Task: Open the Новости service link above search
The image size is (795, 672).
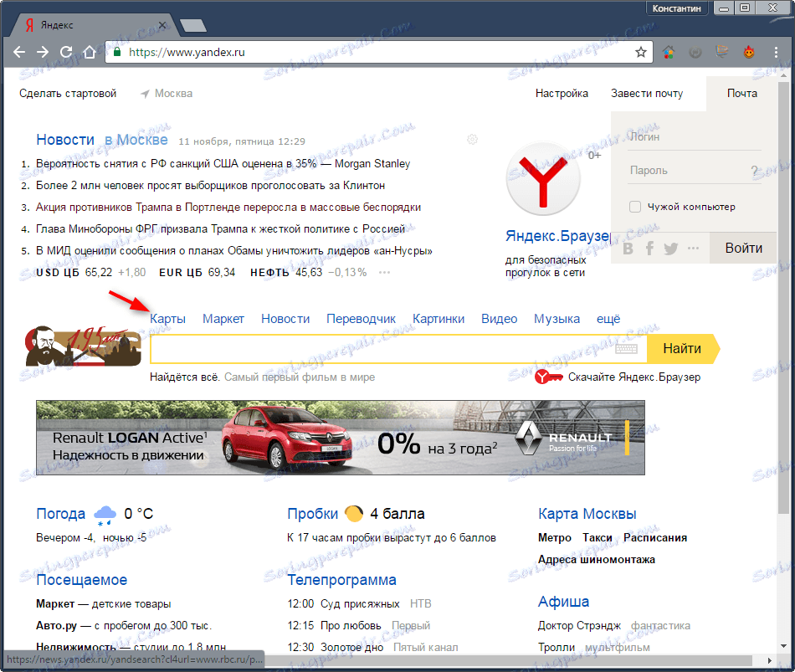Action: (285, 319)
